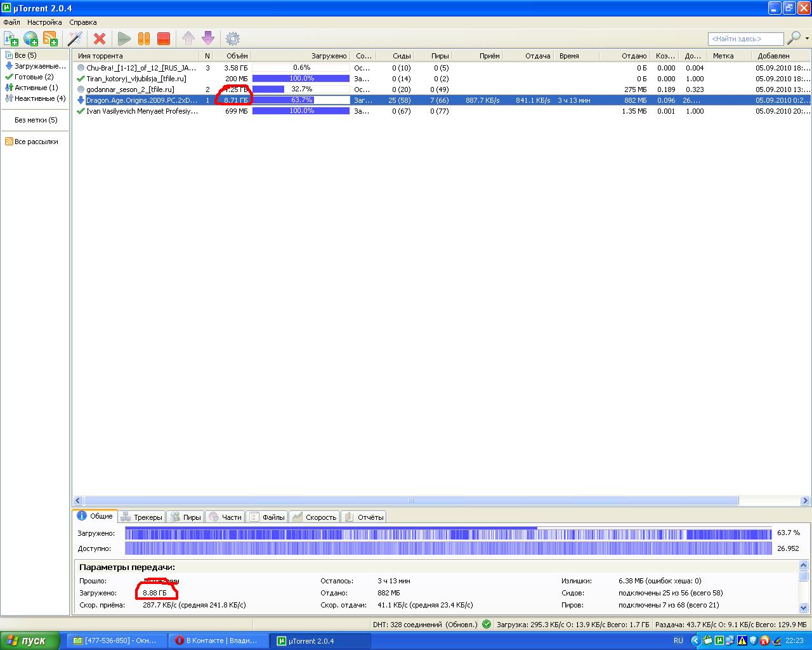Select the 'Активные (1)' category

36,88
